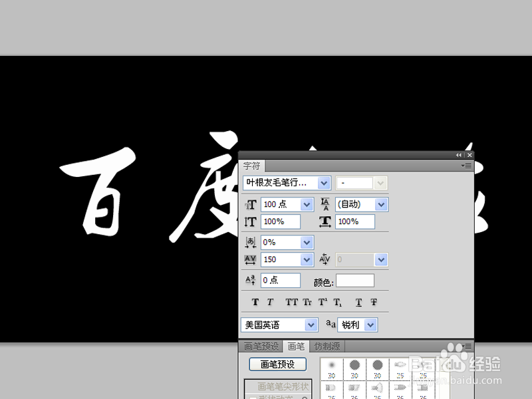Click the 度 character on canvas
This screenshot has width=532, height=399.
[204, 187]
